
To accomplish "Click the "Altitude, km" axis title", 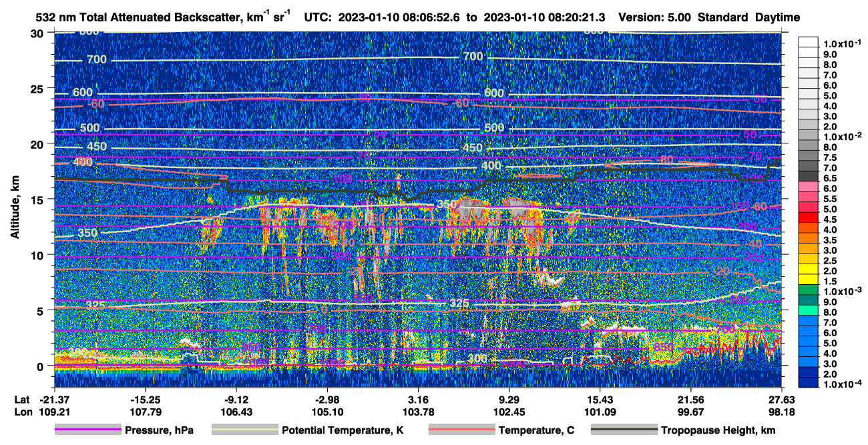I will coord(15,208).
